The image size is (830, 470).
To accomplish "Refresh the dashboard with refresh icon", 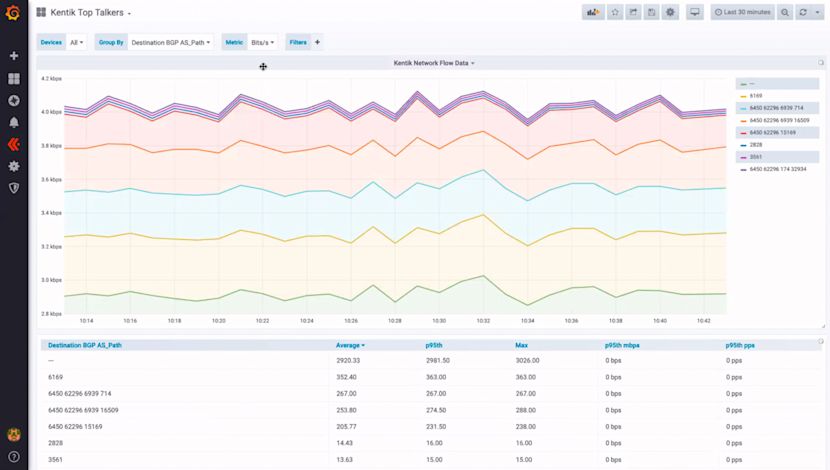I will (x=804, y=12).
